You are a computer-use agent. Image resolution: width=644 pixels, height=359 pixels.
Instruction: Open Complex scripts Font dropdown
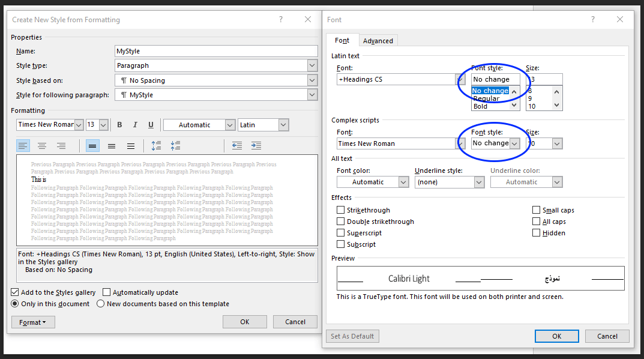click(460, 143)
